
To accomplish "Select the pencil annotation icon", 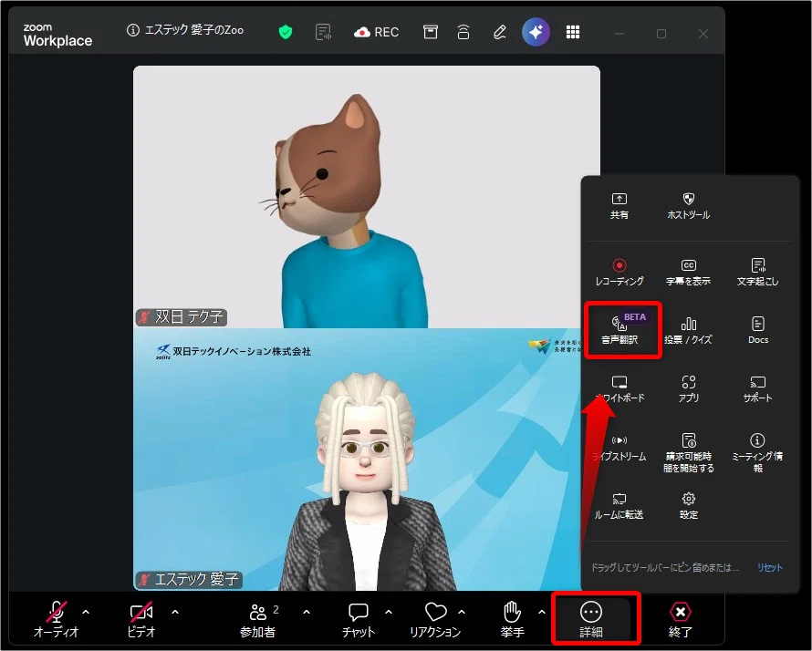I will (x=500, y=32).
